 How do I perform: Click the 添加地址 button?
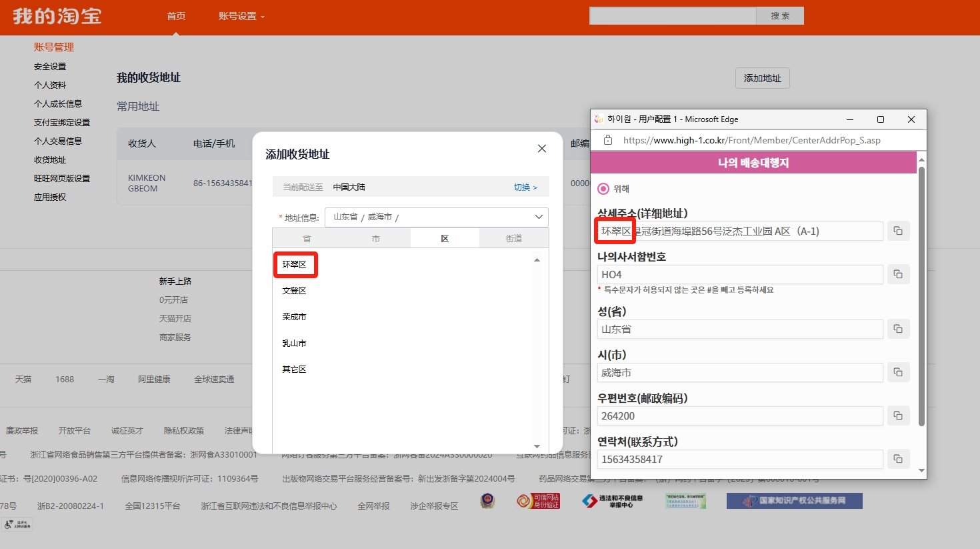point(762,78)
